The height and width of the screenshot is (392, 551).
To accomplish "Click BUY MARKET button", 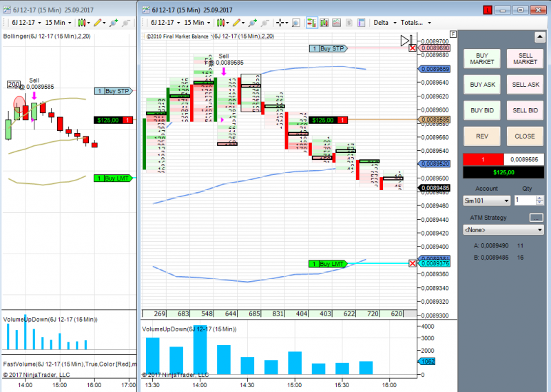I will (481, 59).
